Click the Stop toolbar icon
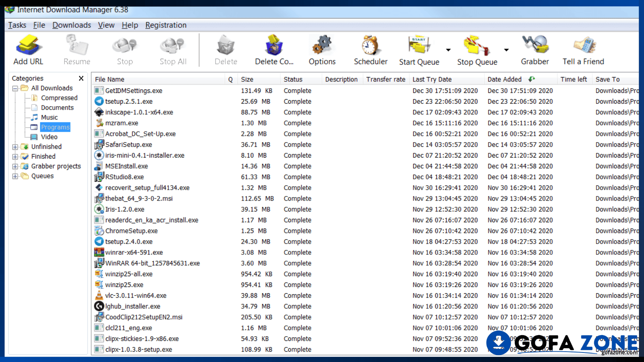This screenshot has height=362, width=644. click(125, 45)
